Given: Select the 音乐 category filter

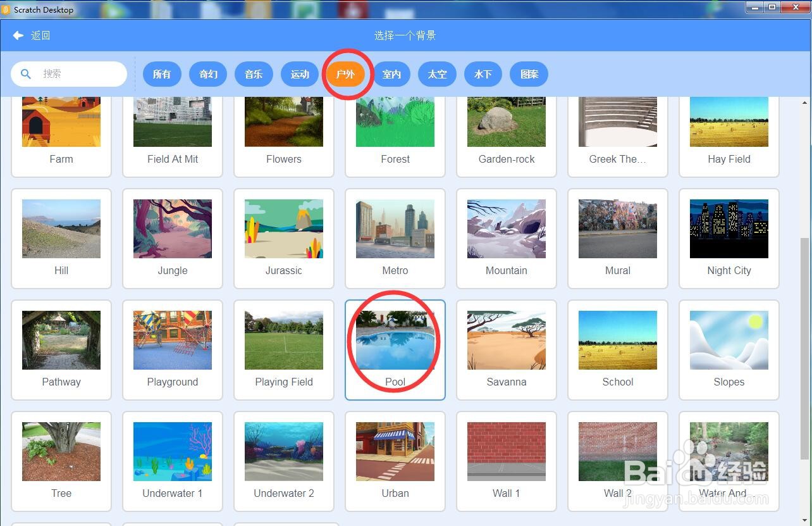Looking at the screenshot, I should coord(254,74).
